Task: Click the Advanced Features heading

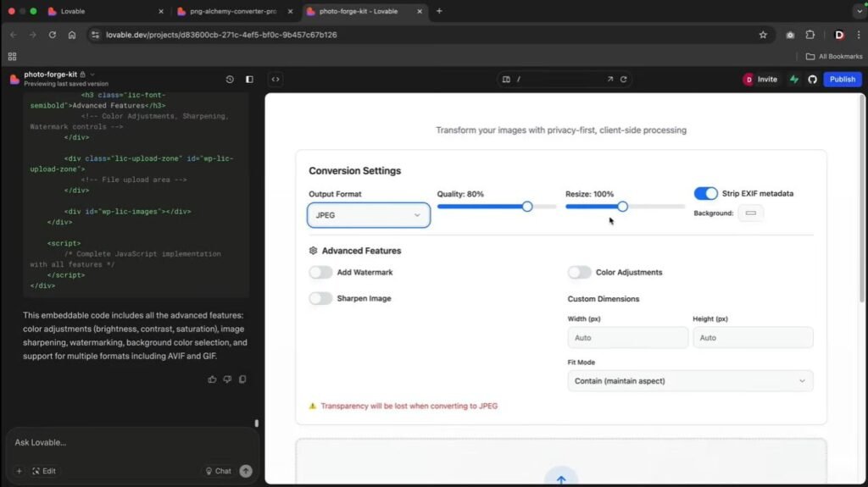Action: click(361, 251)
